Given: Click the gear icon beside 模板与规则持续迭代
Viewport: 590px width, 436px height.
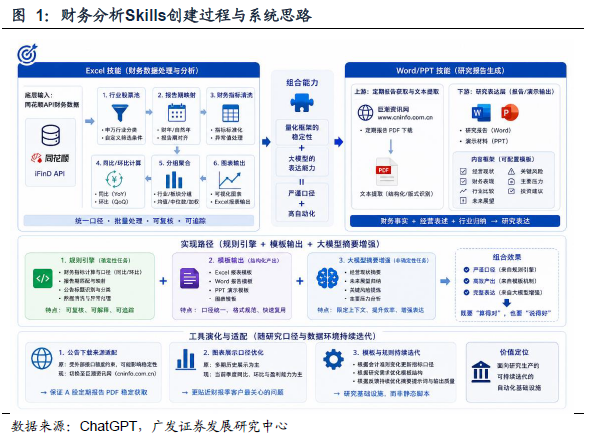Looking at the screenshot, I should (x=333, y=359).
